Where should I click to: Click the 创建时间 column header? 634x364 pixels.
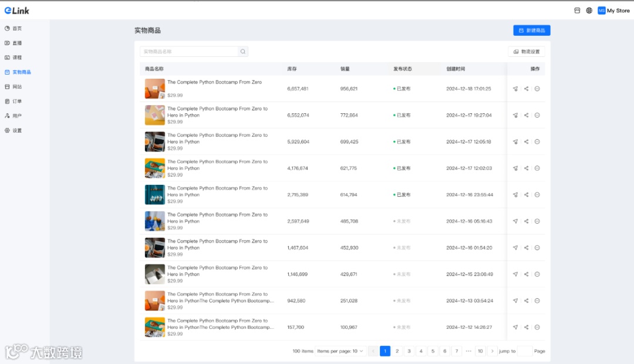tap(456, 69)
